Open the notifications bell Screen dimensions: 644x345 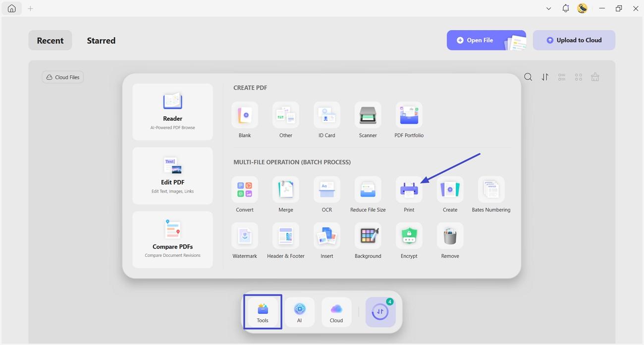[x=565, y=8]
